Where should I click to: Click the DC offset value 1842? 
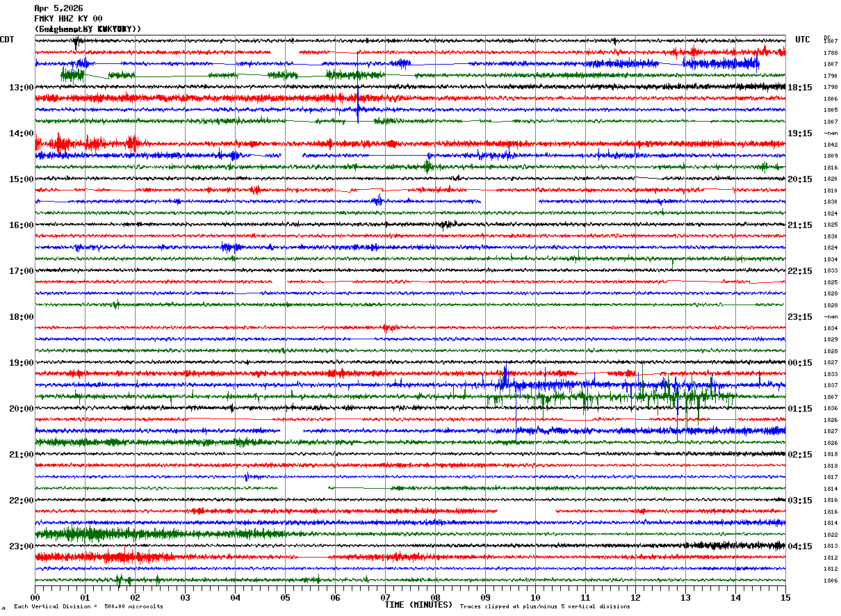pyautogui.click(x=831, y=145)
